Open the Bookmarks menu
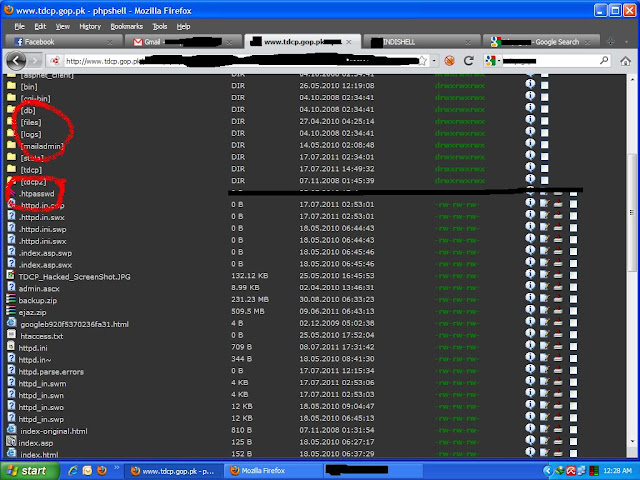Image resolution: width=640 pixels, height=480 pixels. 127,27
